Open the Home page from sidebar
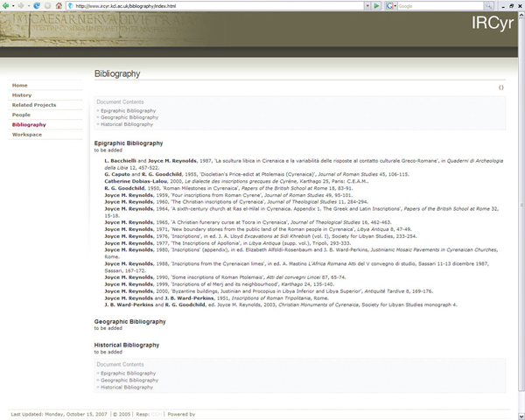Viewport: 525px width, 420px height. click(x=20, y=85)
